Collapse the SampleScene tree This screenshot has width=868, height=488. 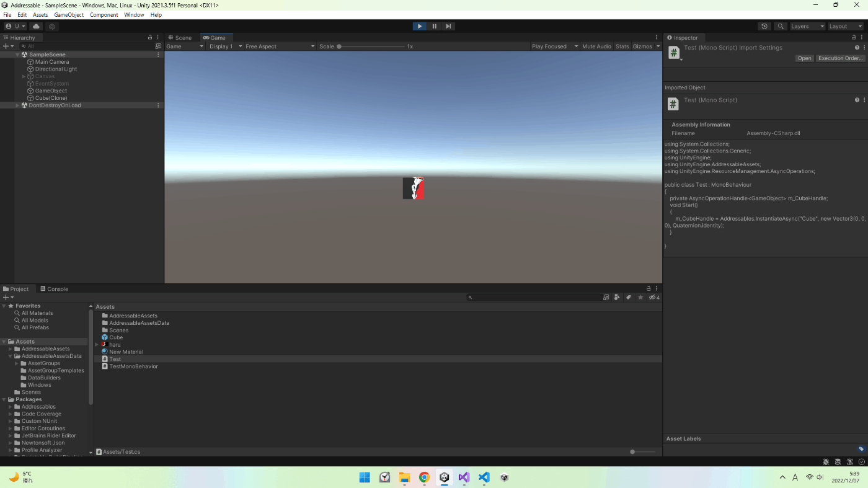pyautogui.click(x=18, y=55)
